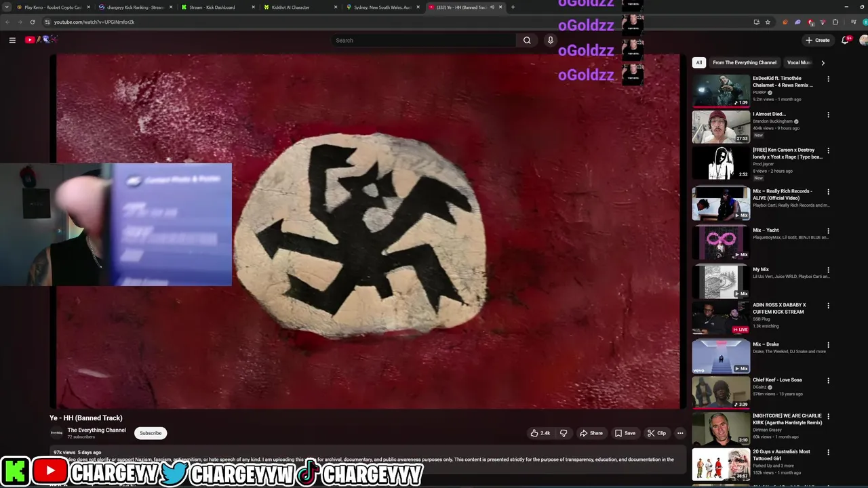Image resolution: width=868 pixels, height=488 pixels.
Task: Select the Vocal Music filter chip
Action: (x=799, y=62)
